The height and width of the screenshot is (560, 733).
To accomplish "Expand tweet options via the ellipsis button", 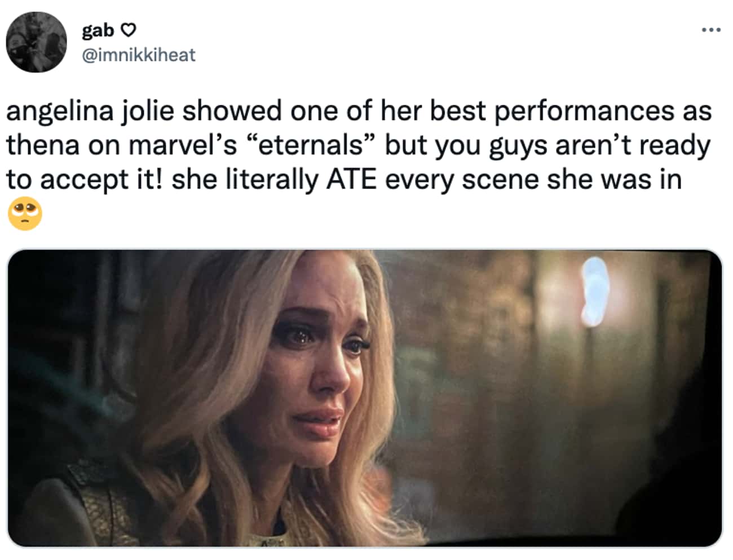I will click(x=711, y=30).
